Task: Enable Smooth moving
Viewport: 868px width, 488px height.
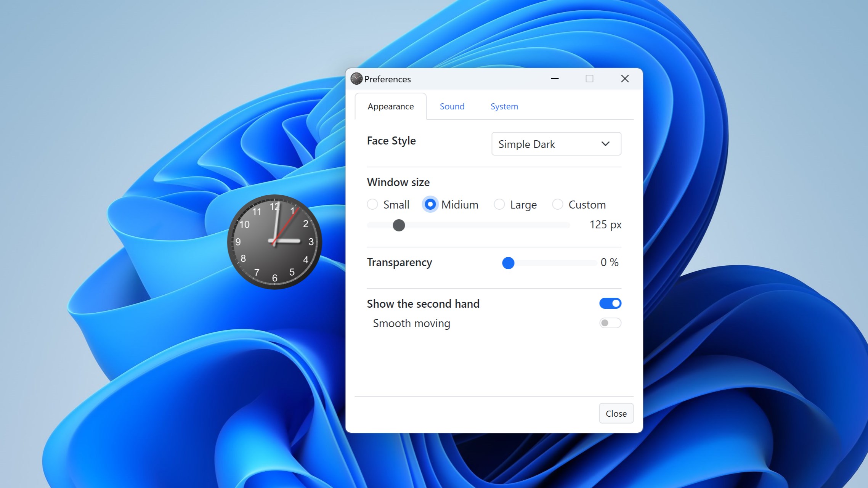Action: coord(610,323)
